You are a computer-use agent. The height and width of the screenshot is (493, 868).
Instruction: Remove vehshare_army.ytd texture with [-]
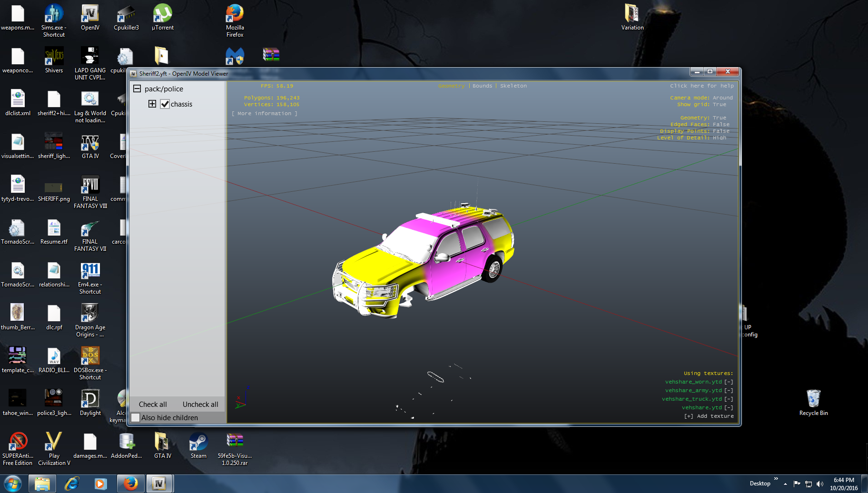click(729, 390)
